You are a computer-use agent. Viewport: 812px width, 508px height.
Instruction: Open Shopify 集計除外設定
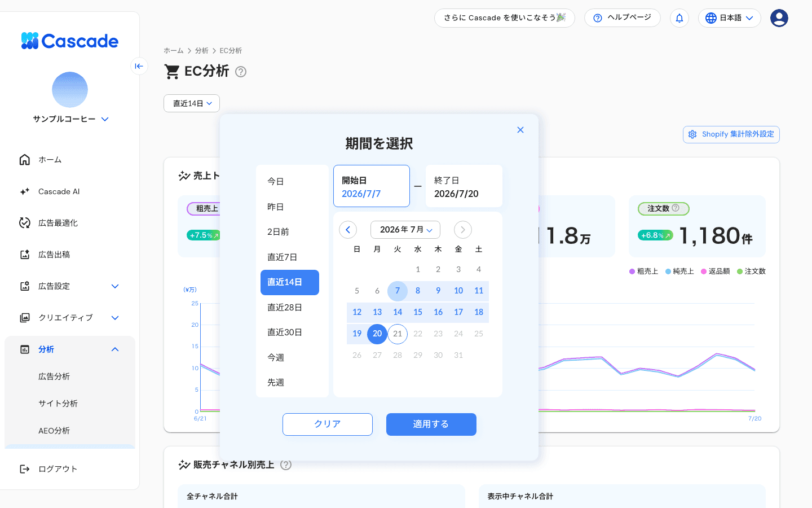tap(731, 134)
